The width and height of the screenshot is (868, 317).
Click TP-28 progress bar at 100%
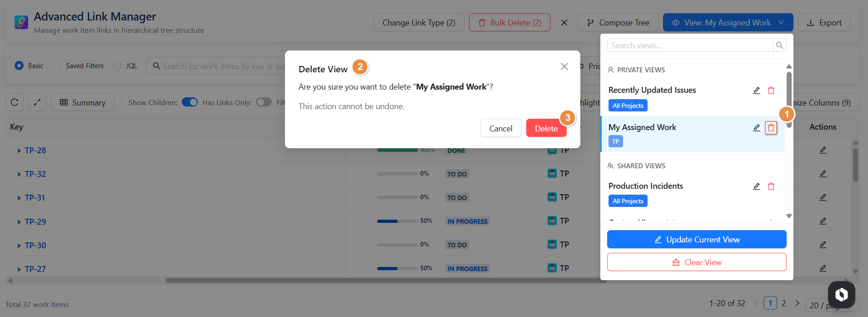(x=397, y=150)
